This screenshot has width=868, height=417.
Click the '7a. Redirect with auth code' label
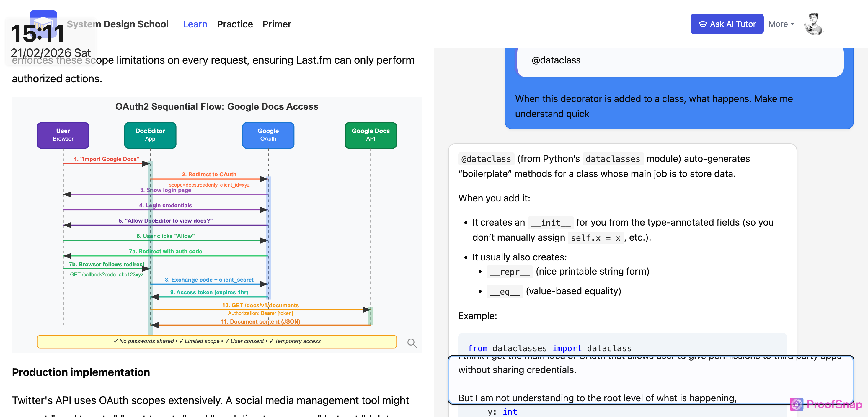(165, 252)
